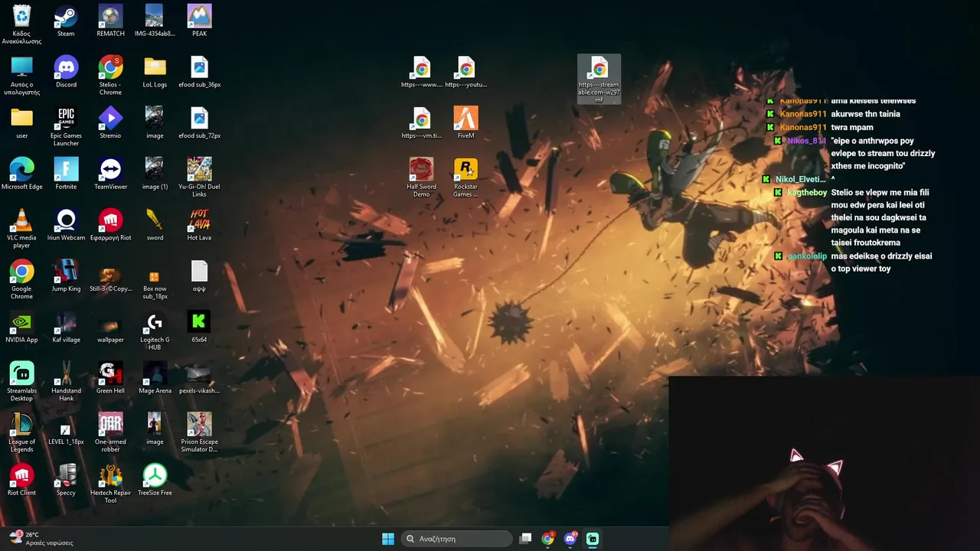Select the PEAK game shortcut

pos(199,21)
